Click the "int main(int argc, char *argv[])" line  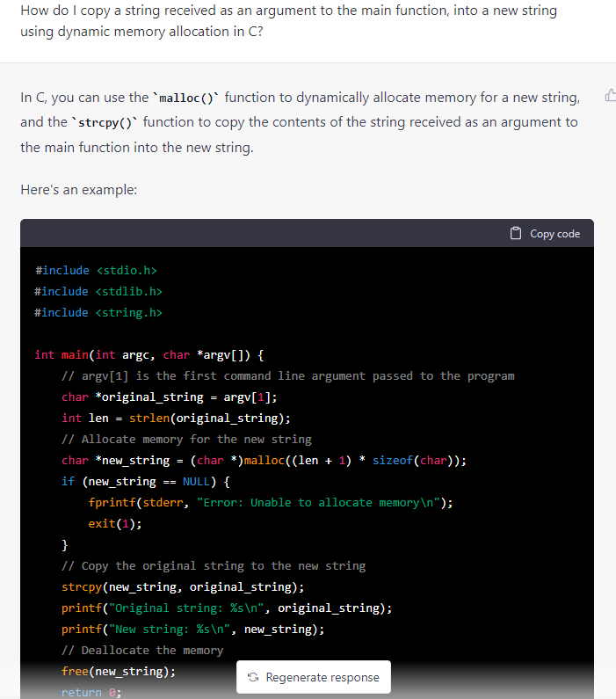[x=149, y=355]
